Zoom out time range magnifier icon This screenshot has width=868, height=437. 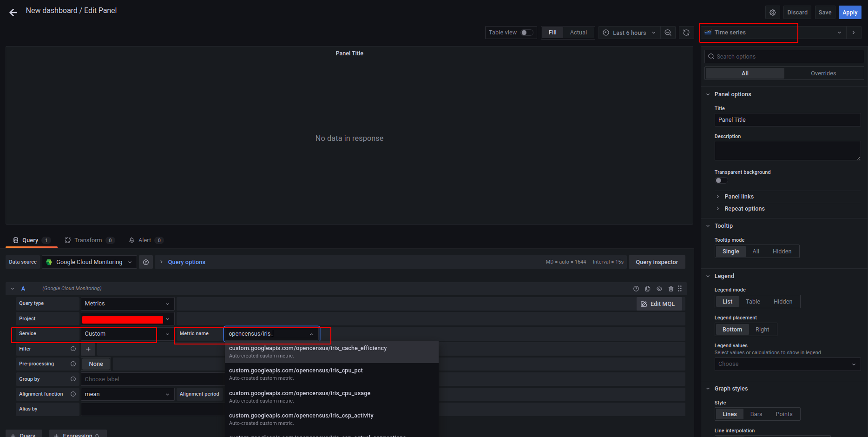(x=668, y=33)
